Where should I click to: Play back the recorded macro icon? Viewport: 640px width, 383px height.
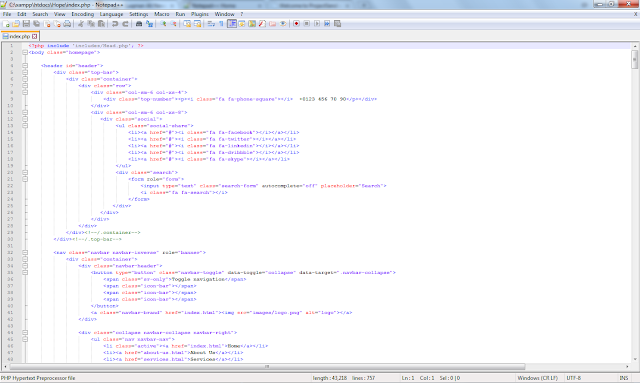(317, 24)
